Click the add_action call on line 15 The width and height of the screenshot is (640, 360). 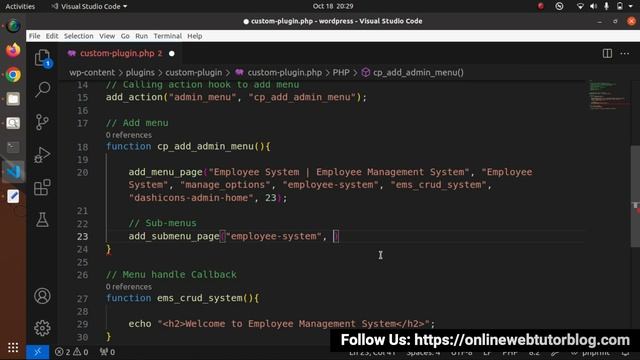coord(134,97)
